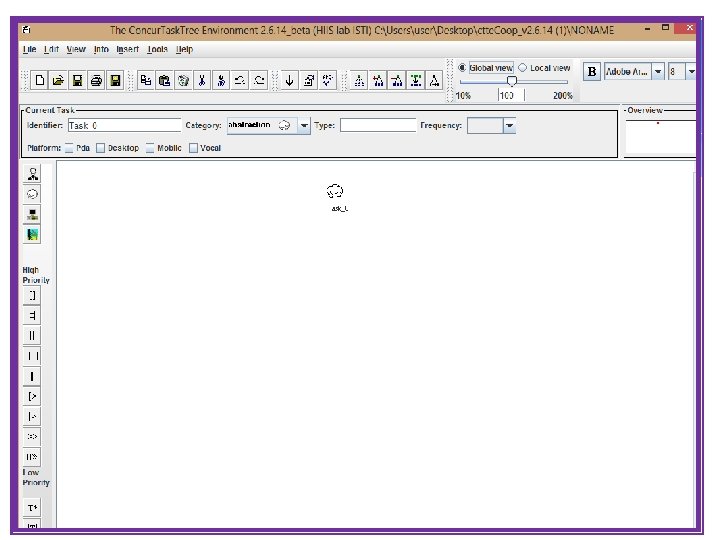Viewport: 720px width, 540px height.
Task: Select the Global view radio button
Action: 462,68
